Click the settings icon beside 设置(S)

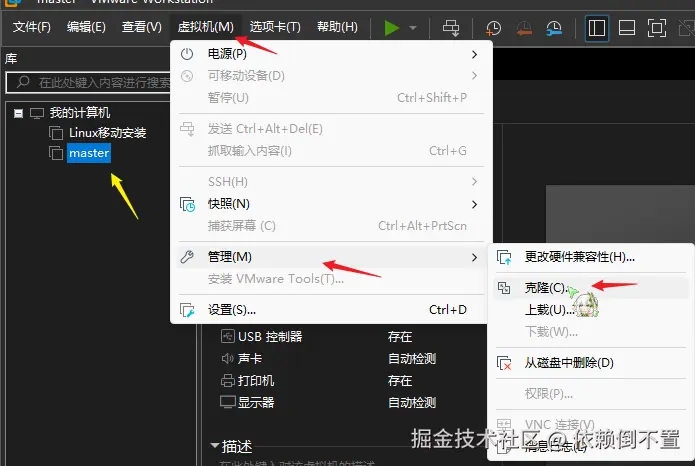tap(187, 310)
